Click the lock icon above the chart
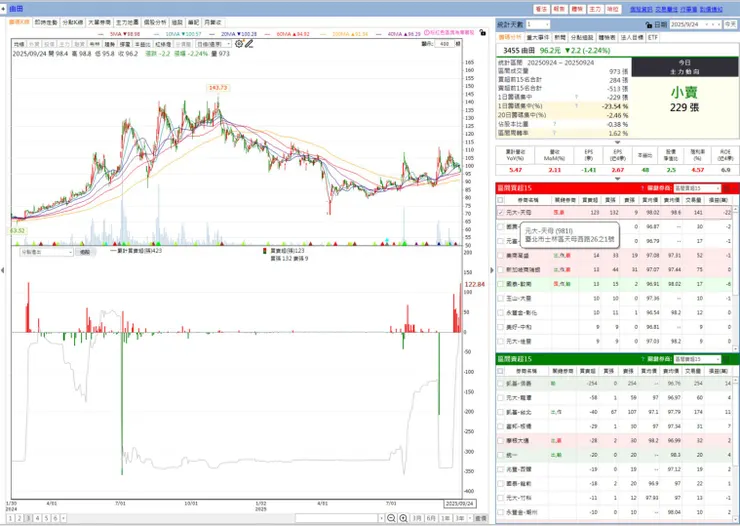The image size is (740, 526). [482, 33]
